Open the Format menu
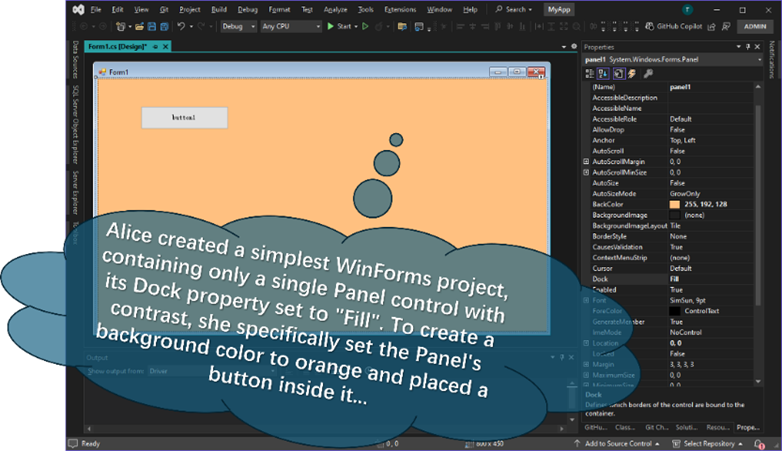 [279, 9]
